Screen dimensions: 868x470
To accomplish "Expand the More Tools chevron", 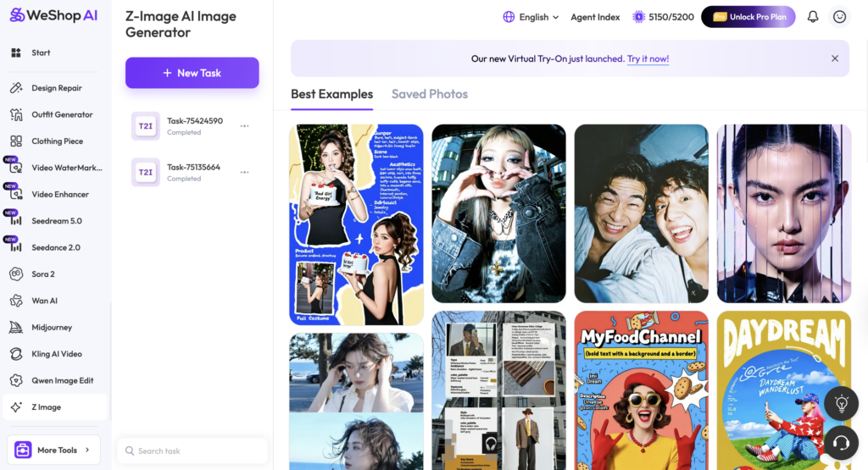I will coord(87,450).
